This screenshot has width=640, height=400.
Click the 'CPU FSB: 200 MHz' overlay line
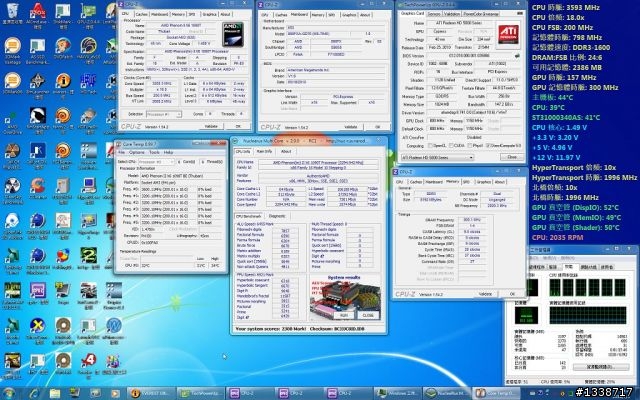[562, 27]
